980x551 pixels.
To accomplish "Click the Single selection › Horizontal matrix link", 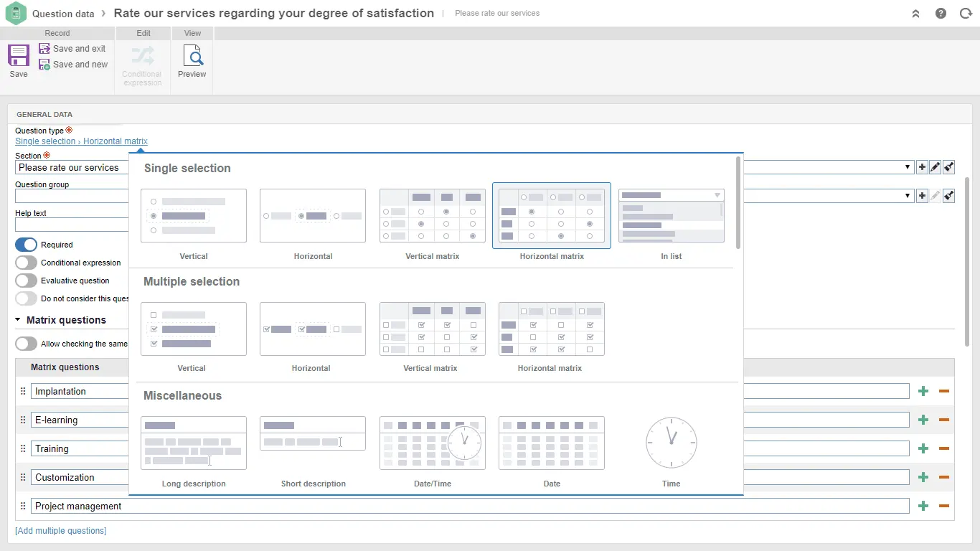I will 81,141.
